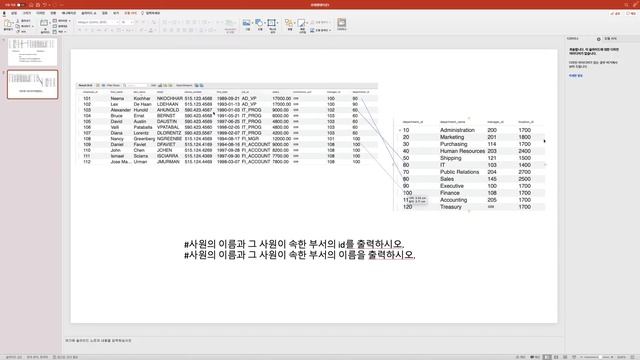The image size is (640, 360).
Task: Click the Text Box icon
Action: 272,24
